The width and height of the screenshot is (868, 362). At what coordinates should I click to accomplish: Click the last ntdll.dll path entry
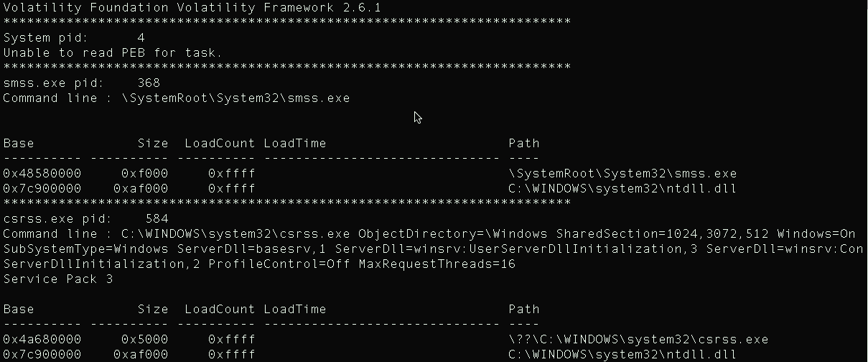pos(622,354)
